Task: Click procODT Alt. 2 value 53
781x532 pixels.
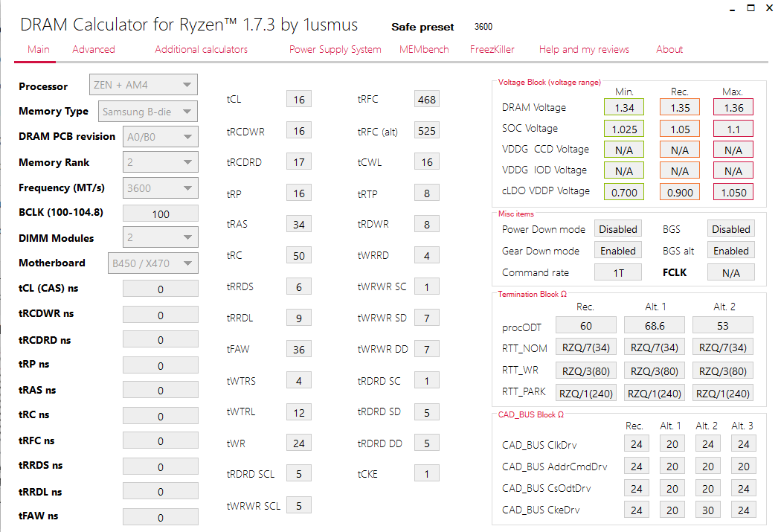Action: point(723,325)
